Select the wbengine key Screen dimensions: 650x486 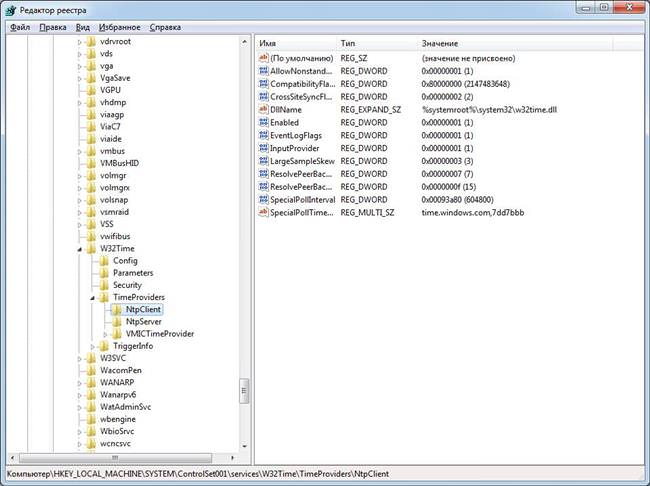click(x=118, y=419)
